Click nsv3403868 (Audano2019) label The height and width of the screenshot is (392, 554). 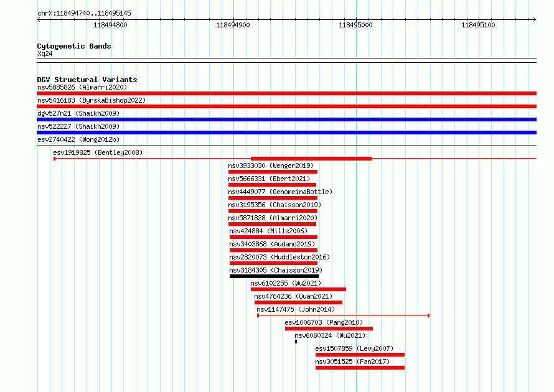tap(272, 244)
